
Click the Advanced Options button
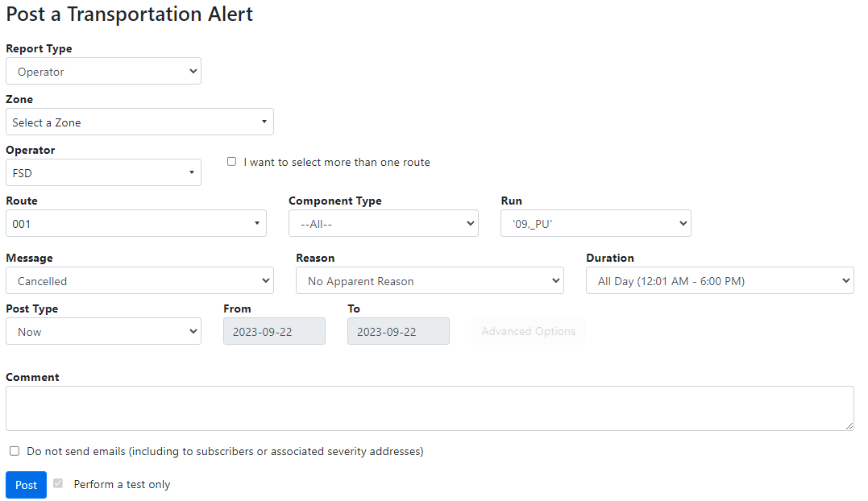[x=528, y=332]
